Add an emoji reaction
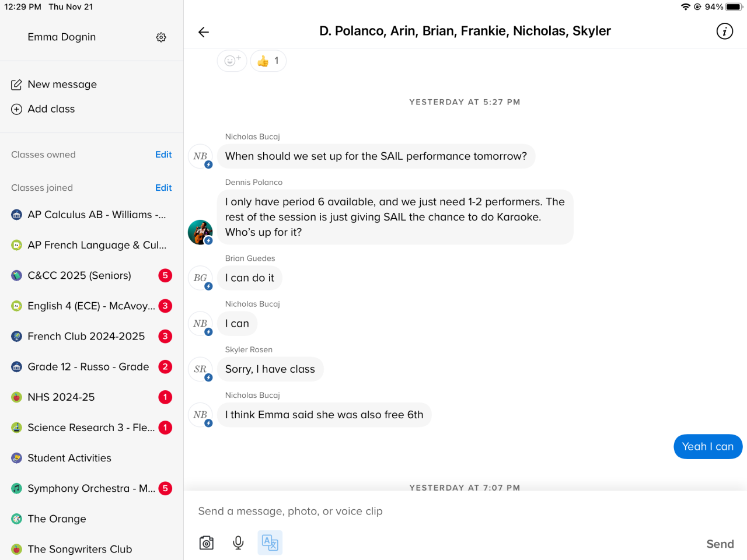 [x=232, y=61]
